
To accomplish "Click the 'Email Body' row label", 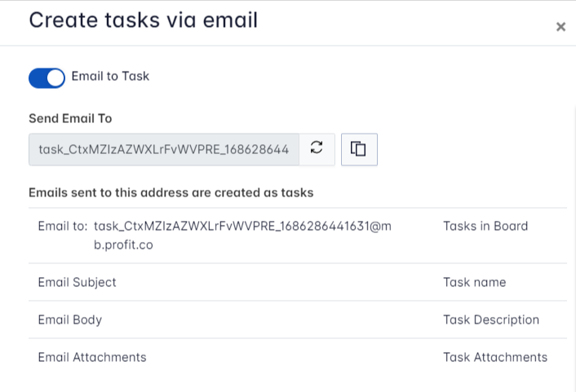I will coord(69,319).
